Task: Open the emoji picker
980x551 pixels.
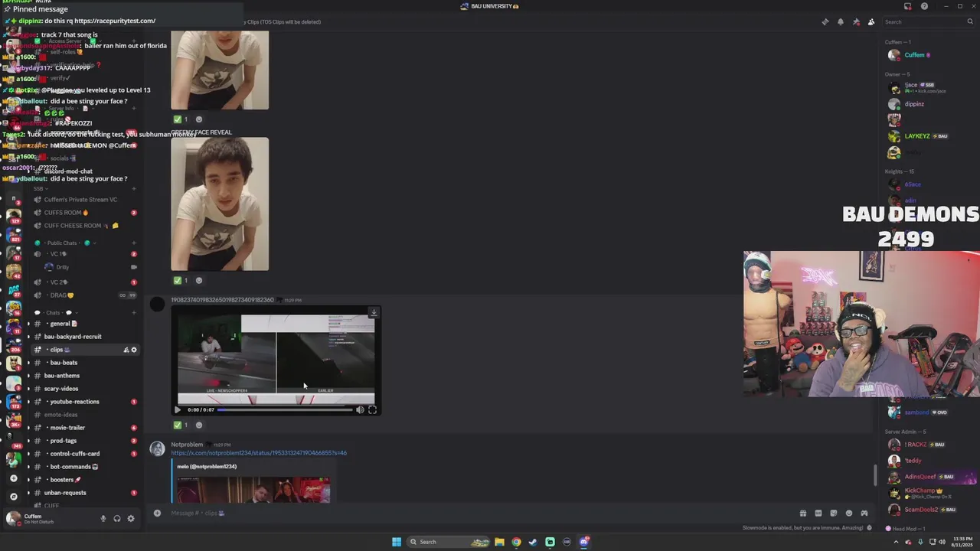Action: [848, 513]
